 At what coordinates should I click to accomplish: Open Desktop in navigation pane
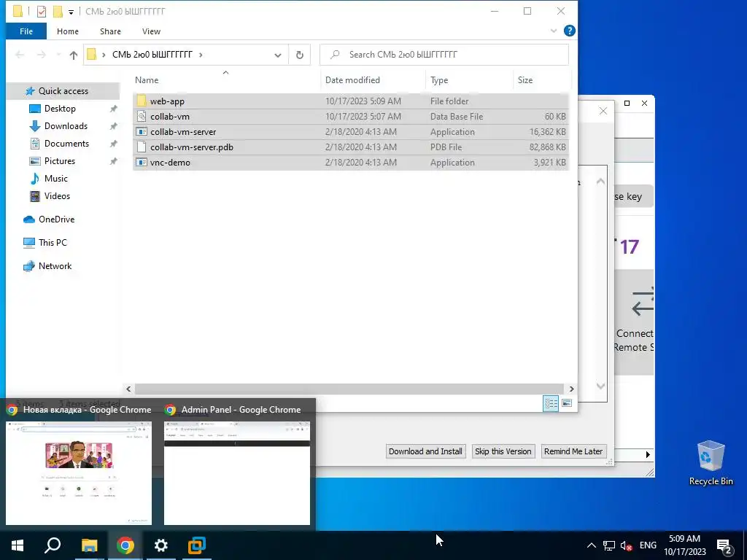60,109
